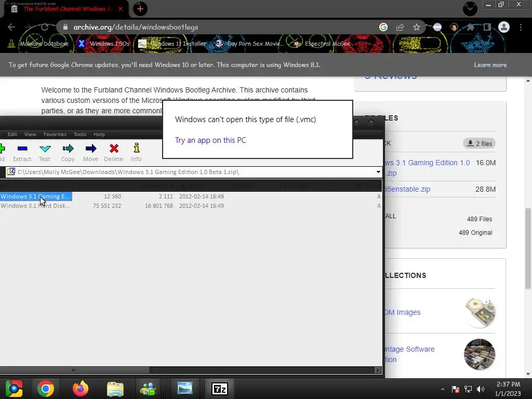
Task: Click the Copy icon in 7-Zip toolbar
Action: (x=68, y=149)
